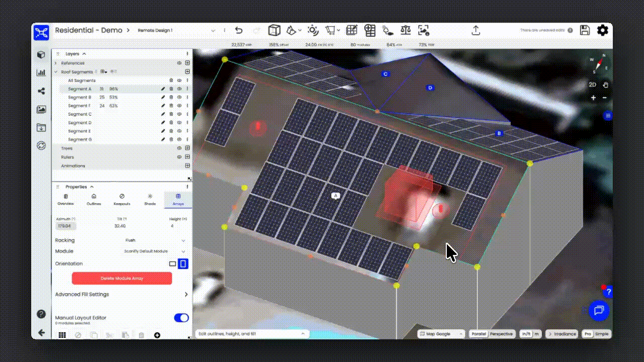
Task: Hide Segment C using its eye icon
Action: [179, 115]
